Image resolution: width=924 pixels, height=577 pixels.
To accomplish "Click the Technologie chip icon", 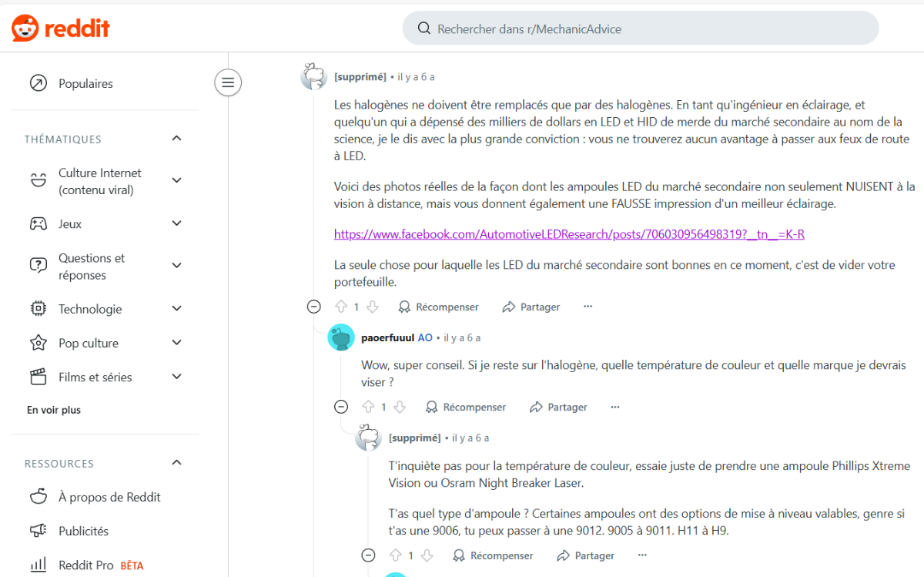I will click(38, 309).
